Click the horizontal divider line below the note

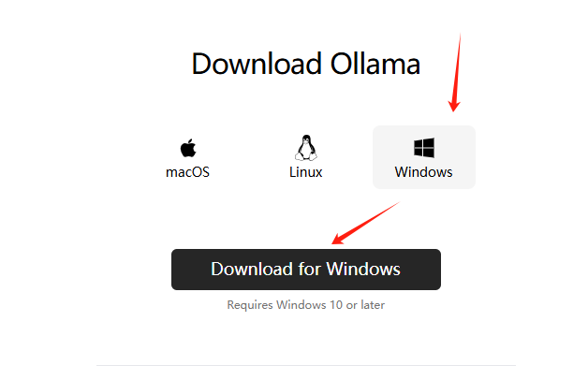coord(306,365)
